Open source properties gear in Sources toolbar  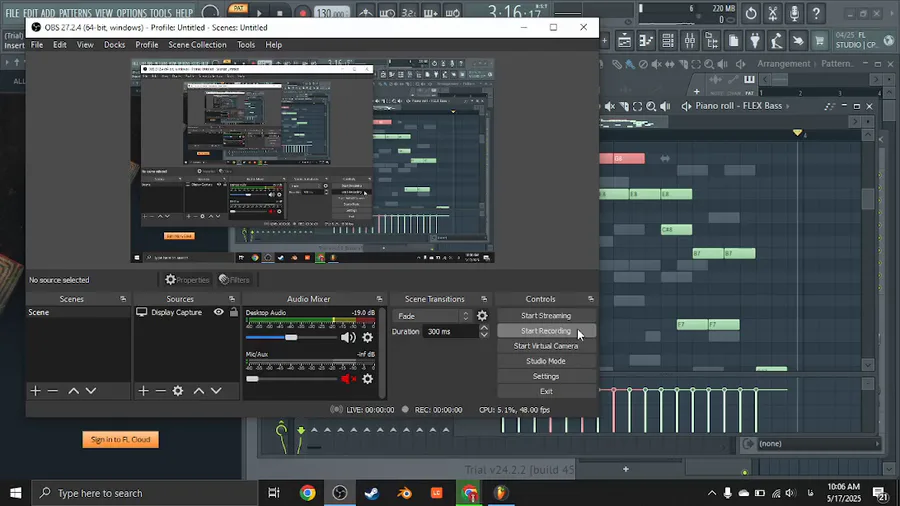pyautogui.click(x=178, y=391)
